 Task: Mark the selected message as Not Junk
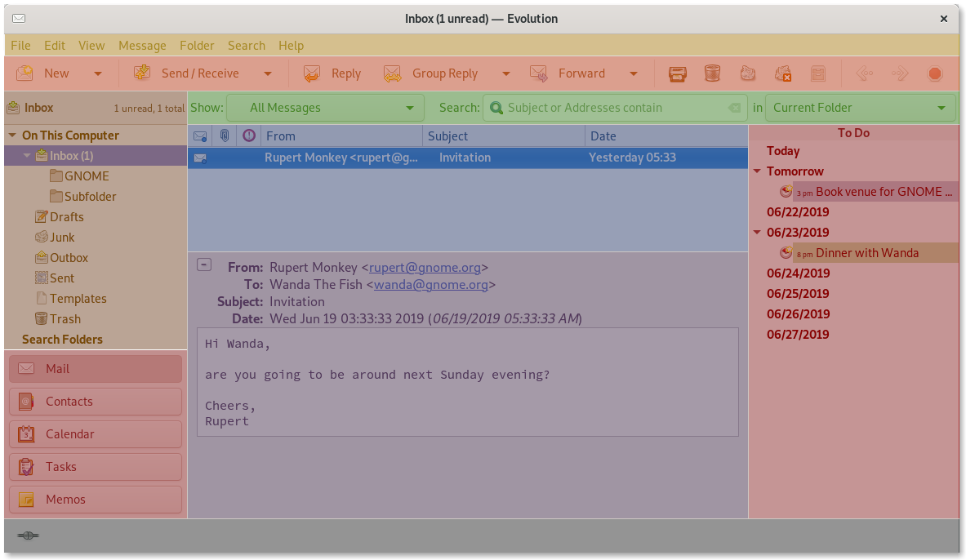783,73
